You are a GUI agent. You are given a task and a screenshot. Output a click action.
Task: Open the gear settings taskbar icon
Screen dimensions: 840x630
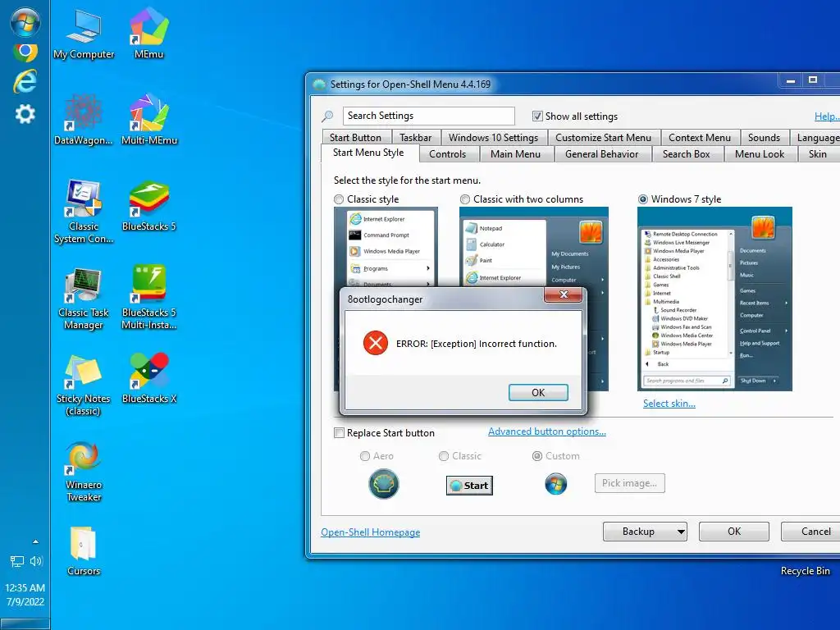click(x=25, y=113)
